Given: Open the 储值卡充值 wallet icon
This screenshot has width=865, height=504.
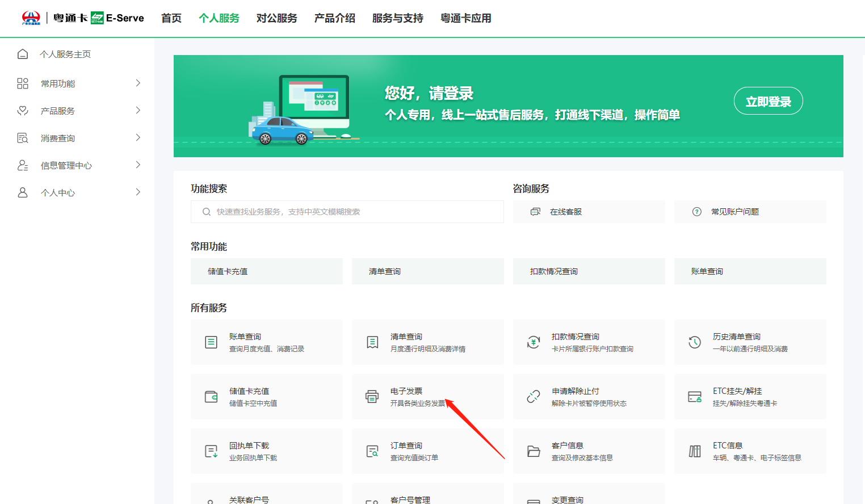Looking at the screenshot, I should 211,396.
